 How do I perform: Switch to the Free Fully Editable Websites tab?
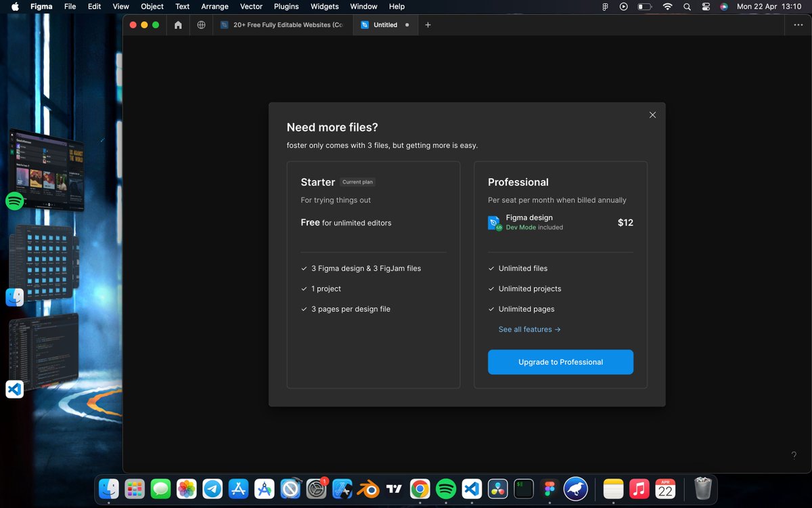point(283,24)
